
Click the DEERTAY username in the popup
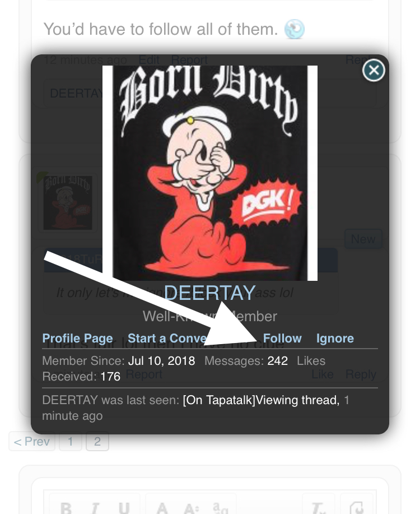[209, 293]
